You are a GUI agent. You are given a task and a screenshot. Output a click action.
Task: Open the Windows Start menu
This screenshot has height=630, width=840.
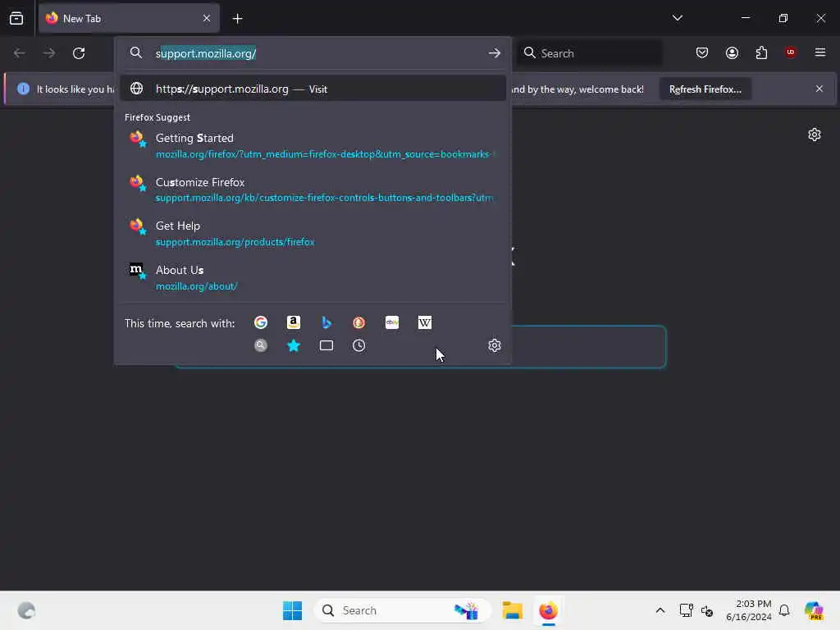293,610
